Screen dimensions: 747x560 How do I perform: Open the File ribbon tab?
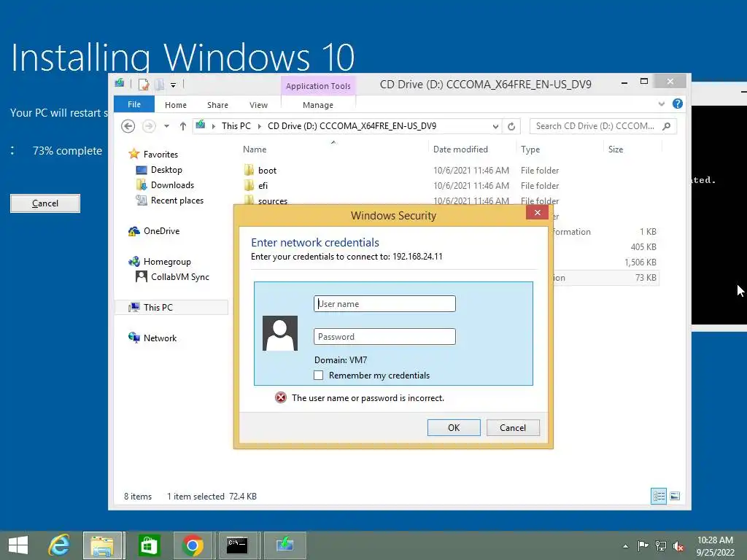134,104
